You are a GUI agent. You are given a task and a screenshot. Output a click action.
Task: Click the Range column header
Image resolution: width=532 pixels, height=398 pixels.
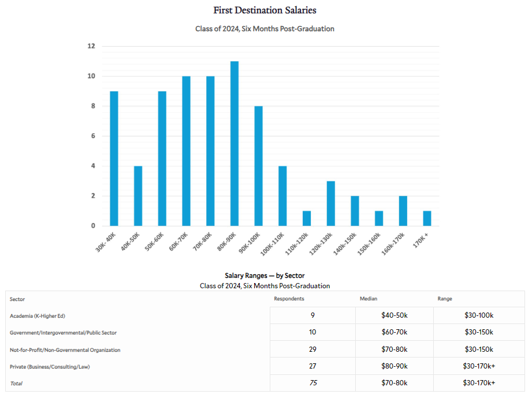click(445, 299)
